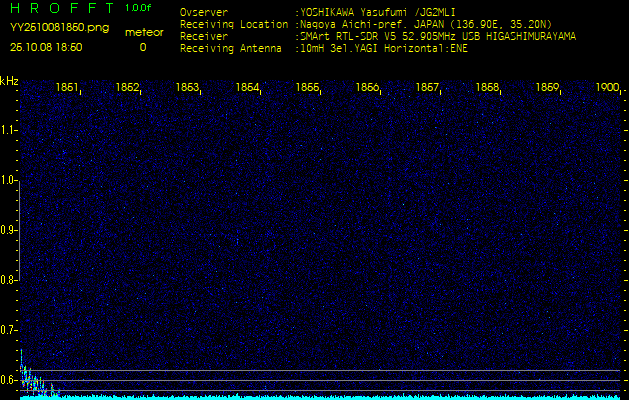Click the 1852 time marker
The image size is (629, 400).
pyautogui.click(x=127, y=87)
